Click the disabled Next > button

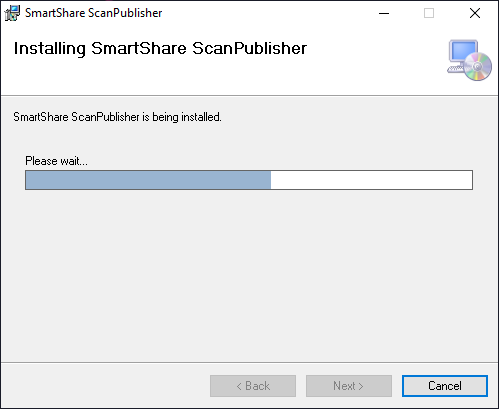(x=349, y=386)
